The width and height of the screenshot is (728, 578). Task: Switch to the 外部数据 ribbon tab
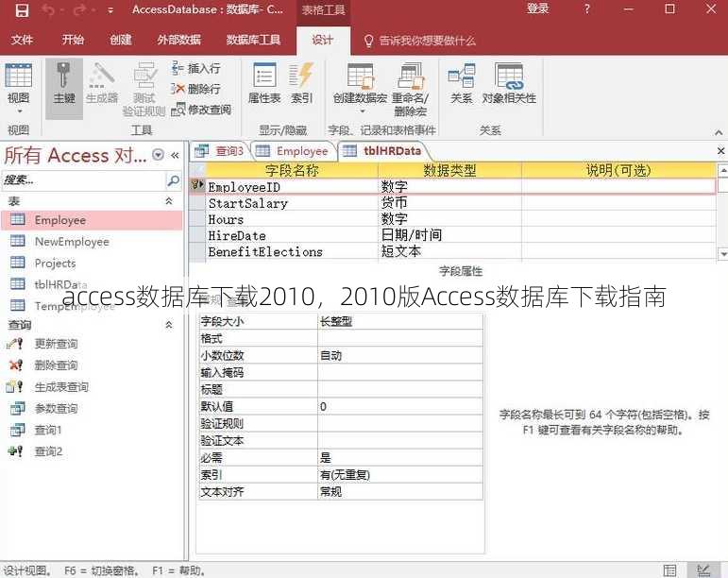(178, 40)
